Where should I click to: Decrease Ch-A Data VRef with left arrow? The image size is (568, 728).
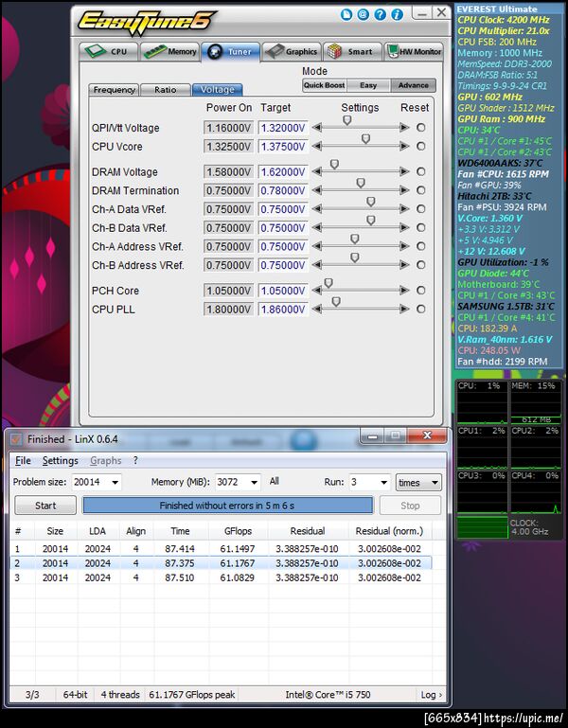(x=317, y=209)
